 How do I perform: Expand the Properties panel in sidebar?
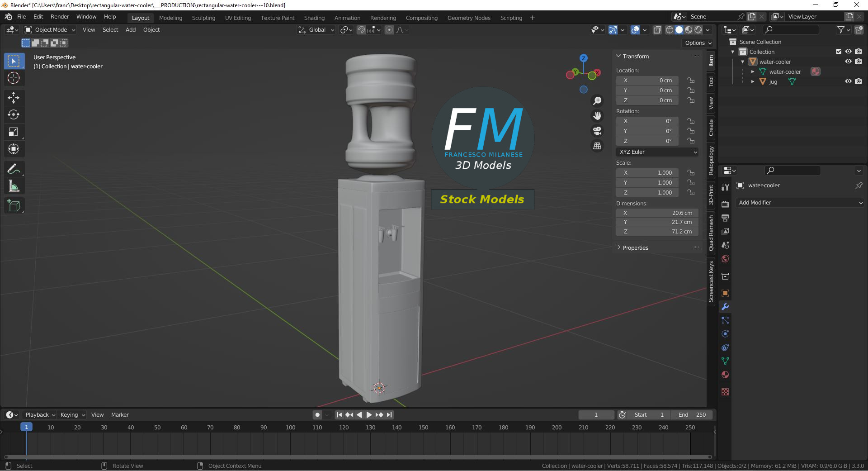pyautogui.click(x=636, y=248)
